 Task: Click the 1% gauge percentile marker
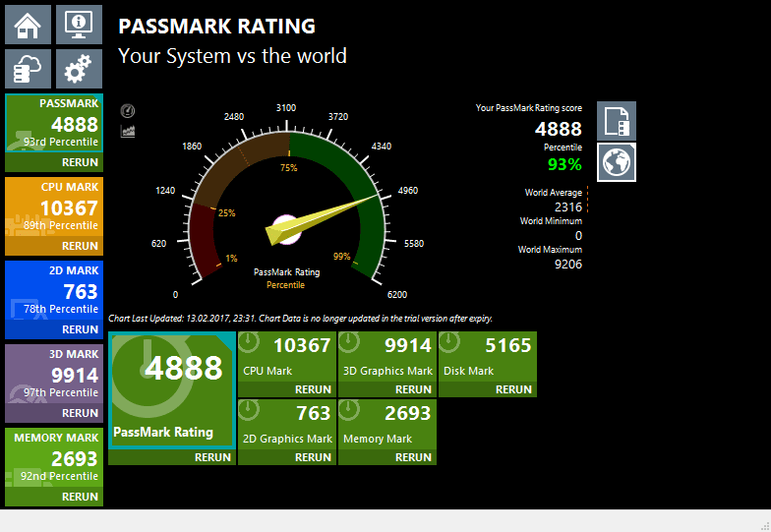tap(231, 258)
